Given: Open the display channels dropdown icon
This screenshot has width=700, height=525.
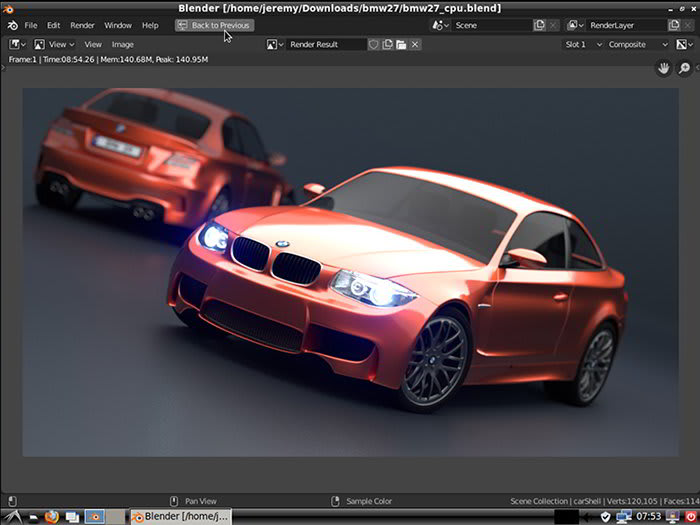Looking at the screenshot, I should 685,44.
